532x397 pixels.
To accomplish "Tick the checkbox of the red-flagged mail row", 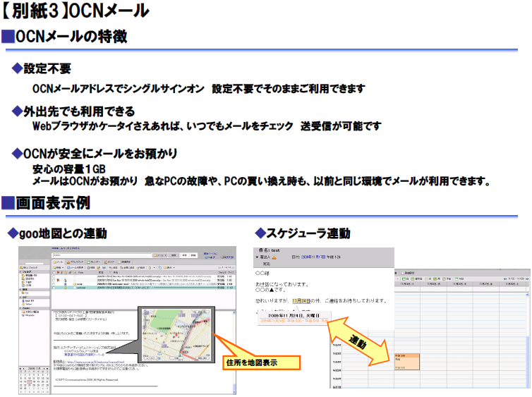I will pyautogui.click(x=54, y=281).
